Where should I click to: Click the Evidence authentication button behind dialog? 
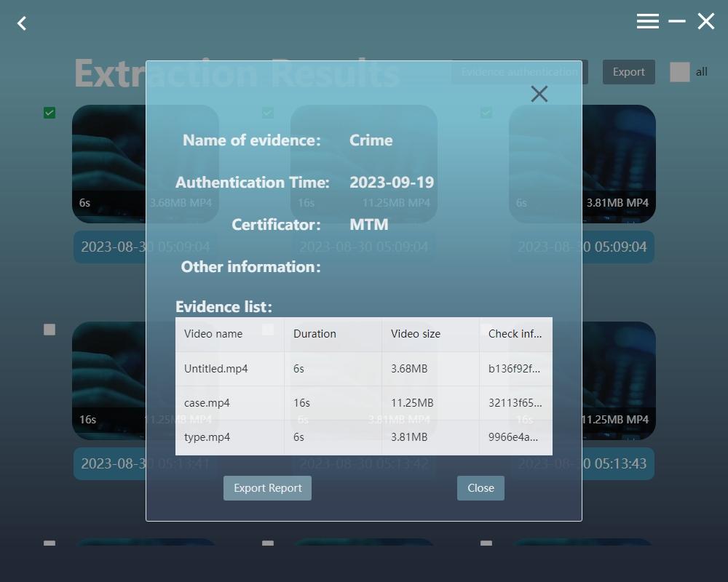520,72
